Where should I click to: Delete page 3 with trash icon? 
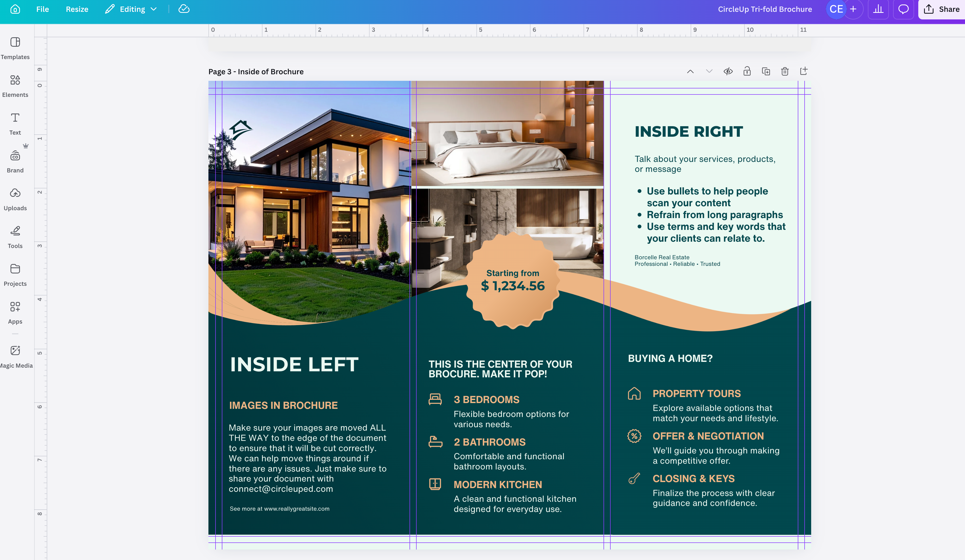pos(785,72)
